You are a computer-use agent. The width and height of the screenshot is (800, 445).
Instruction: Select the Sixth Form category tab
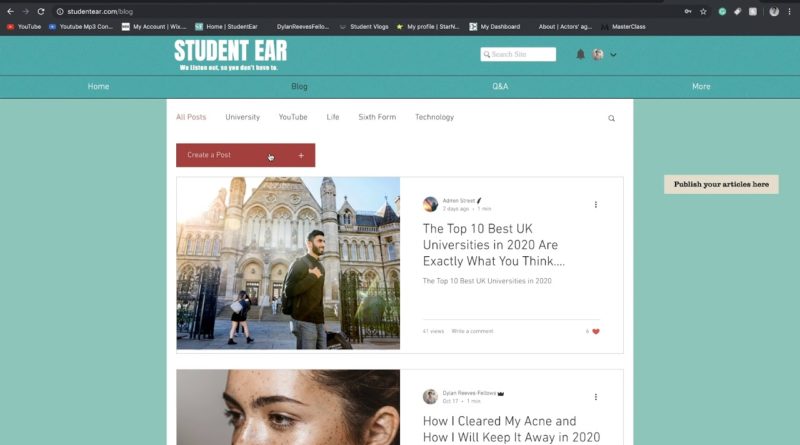point(377,117)
